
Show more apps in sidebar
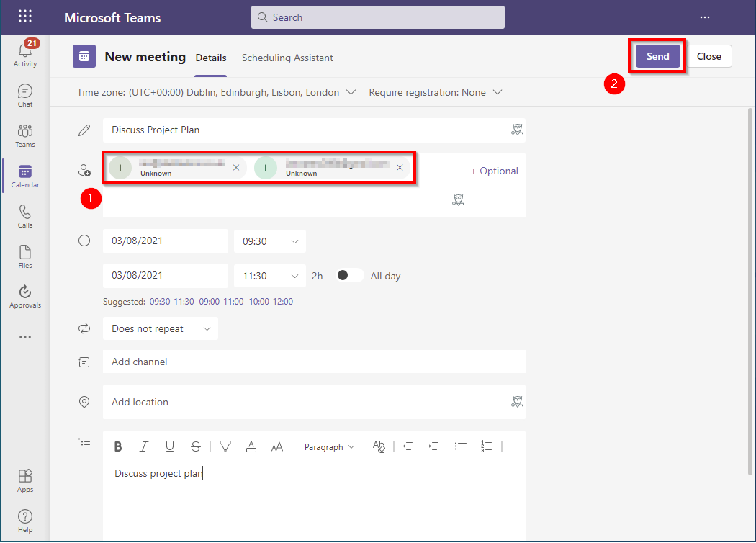(25, 337)
